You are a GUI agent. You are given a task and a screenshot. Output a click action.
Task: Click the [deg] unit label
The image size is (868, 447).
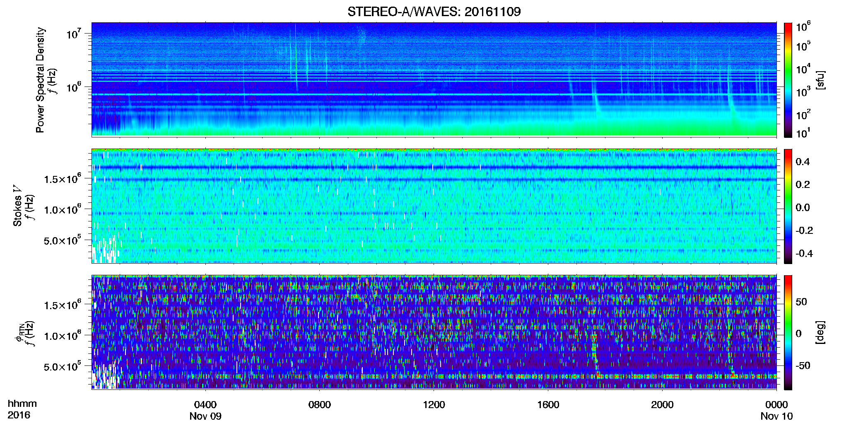click(820, 332)
